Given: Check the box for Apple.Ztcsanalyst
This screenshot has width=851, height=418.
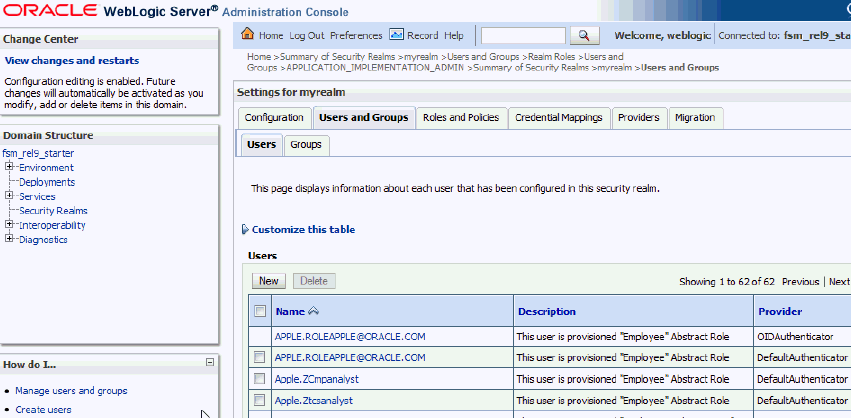Looking at the screenshot, I should [260, 401].
